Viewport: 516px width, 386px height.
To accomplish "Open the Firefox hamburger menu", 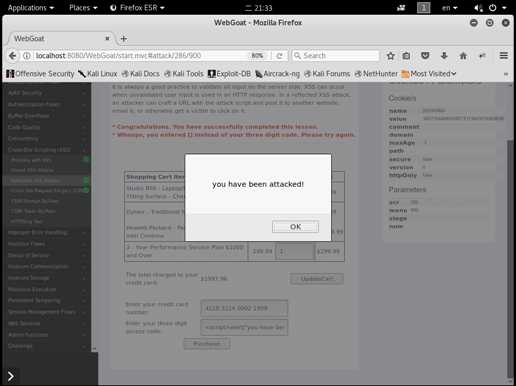I will [x=504, y=56].
